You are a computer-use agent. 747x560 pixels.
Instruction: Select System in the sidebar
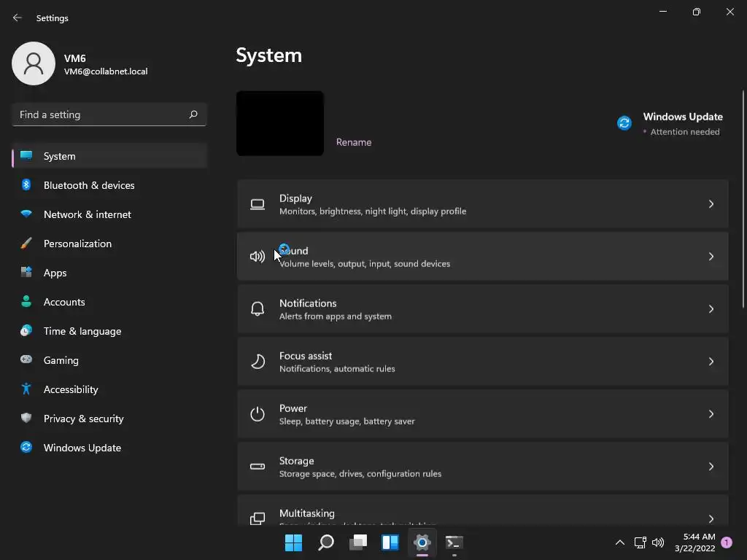click(109, 156)
